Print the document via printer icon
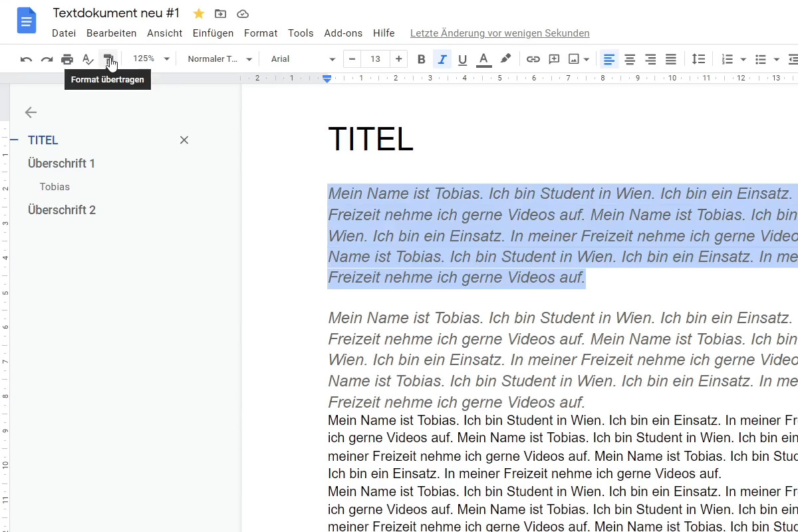 67,59
